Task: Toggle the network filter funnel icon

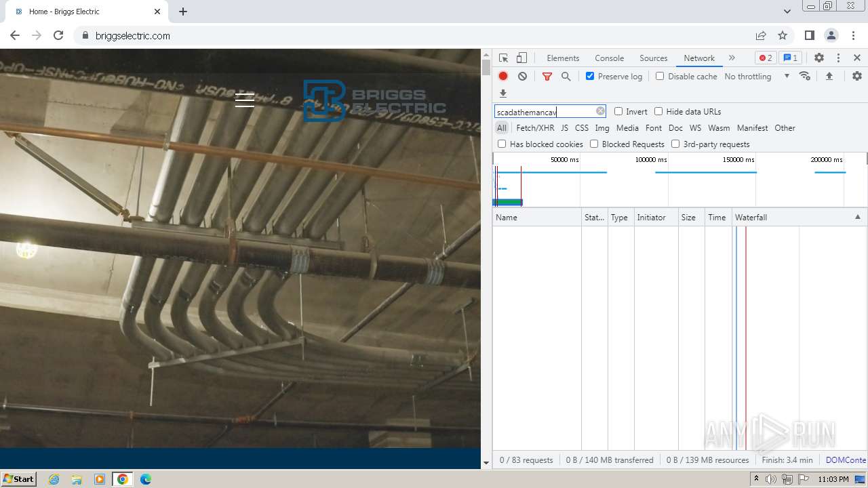Action: pos(547,76)
